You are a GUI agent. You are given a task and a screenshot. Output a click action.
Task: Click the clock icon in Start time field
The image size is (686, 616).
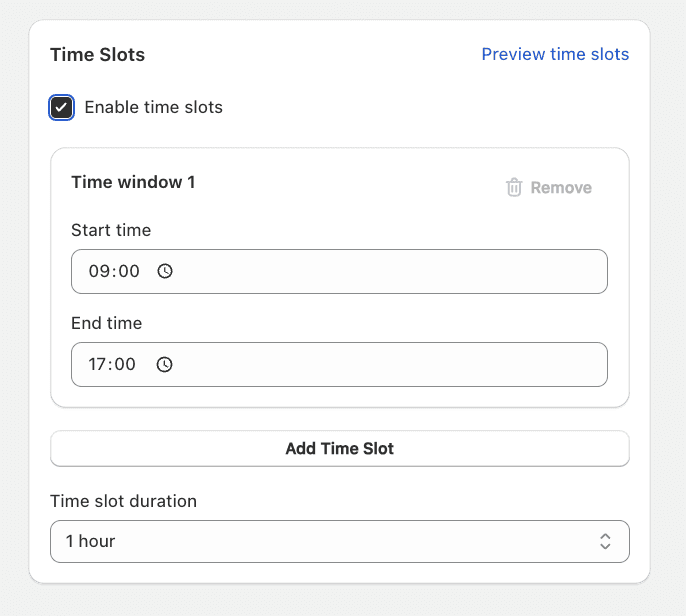pyautogui.click(x=166, y=271)
